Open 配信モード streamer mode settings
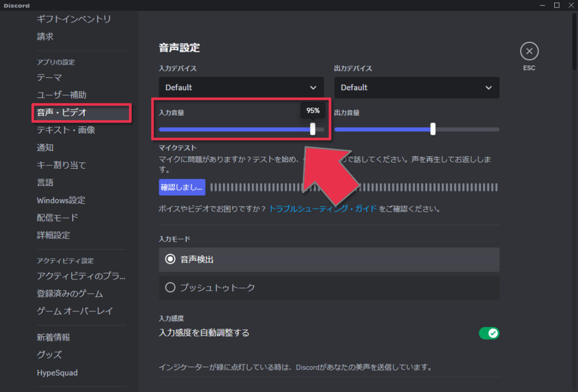Image resolution: width=578 pixels, height=392 pixels. 58,218
